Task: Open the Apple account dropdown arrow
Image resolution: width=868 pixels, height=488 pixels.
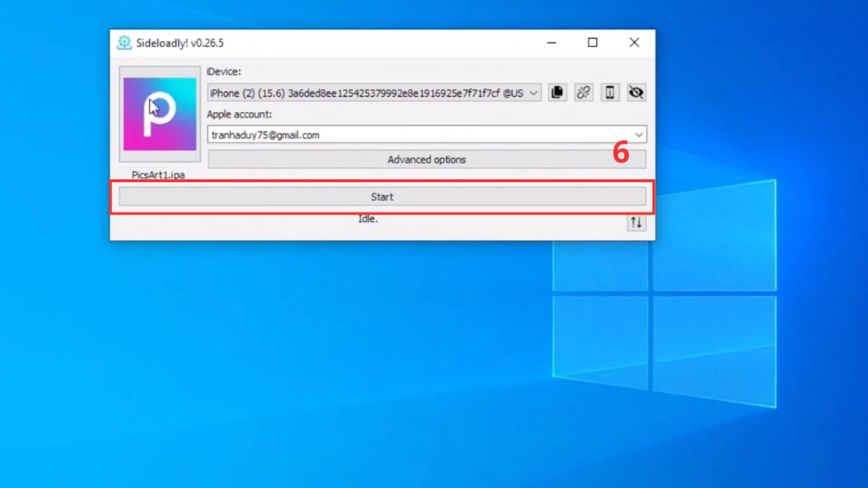Action: point(639,134)
